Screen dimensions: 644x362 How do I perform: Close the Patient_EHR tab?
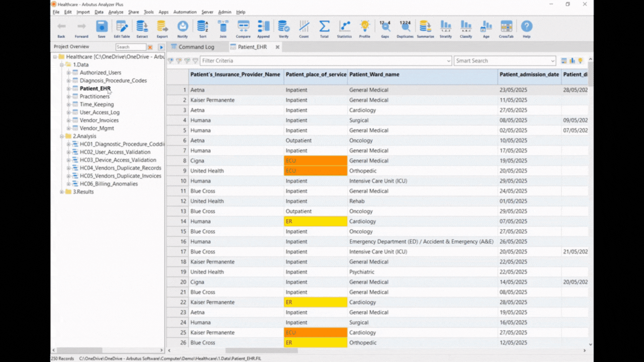click(x=277, y=47)
